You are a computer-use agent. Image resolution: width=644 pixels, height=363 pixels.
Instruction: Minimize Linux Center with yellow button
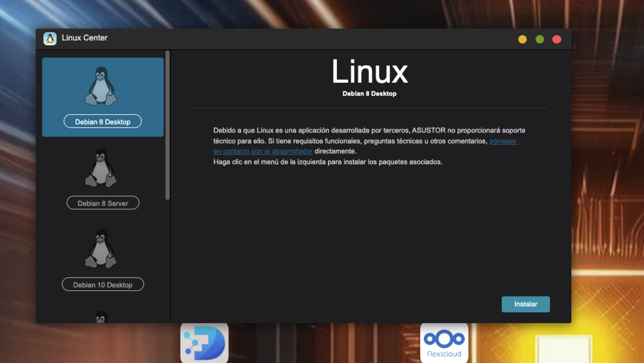(522, 39)
